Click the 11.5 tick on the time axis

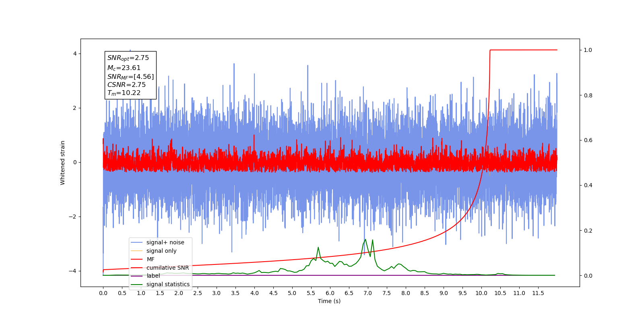pyautogui.click(x=538, y=293)
